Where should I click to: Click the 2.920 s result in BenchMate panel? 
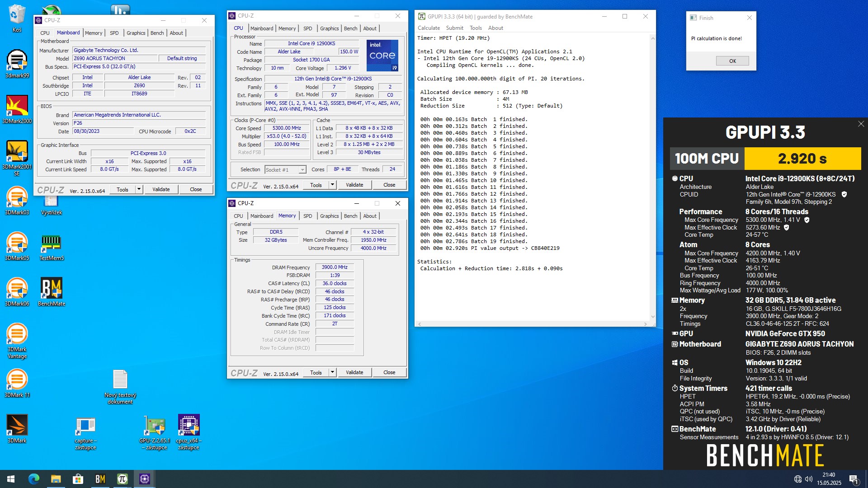pos(802,159)
